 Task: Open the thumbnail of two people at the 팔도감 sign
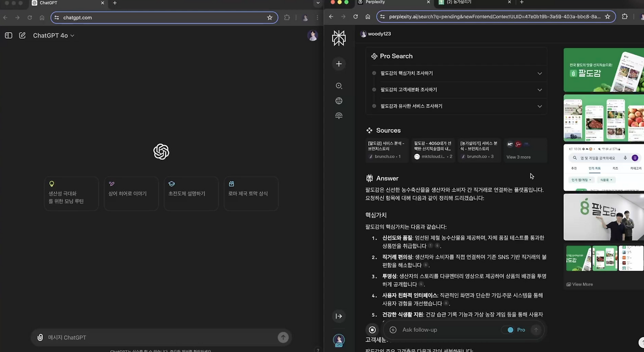(x=604, y=217)
